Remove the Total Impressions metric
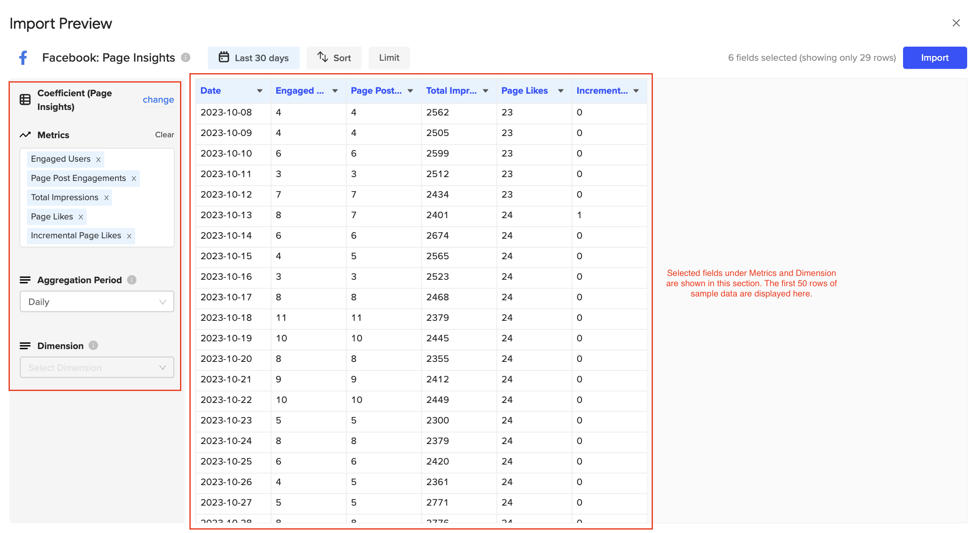The height and width of the screenshot is (533, 980). click(106, 198)
